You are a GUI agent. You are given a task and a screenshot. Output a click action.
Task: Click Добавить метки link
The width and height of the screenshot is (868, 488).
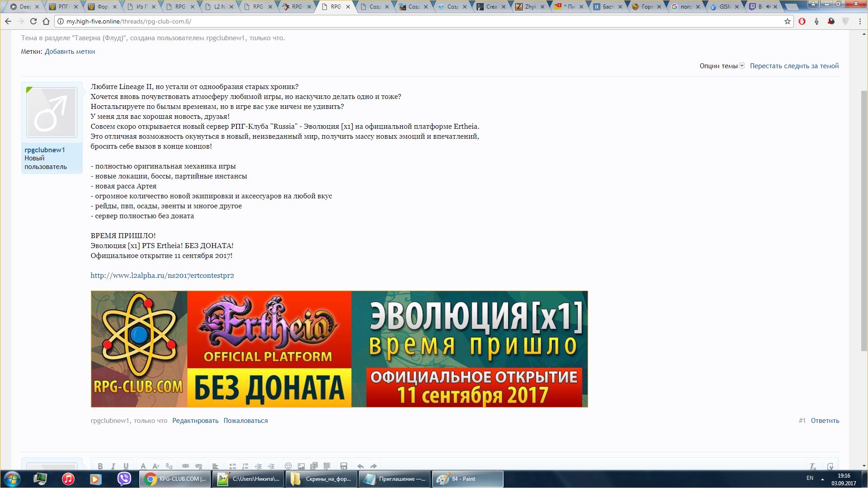70,52
